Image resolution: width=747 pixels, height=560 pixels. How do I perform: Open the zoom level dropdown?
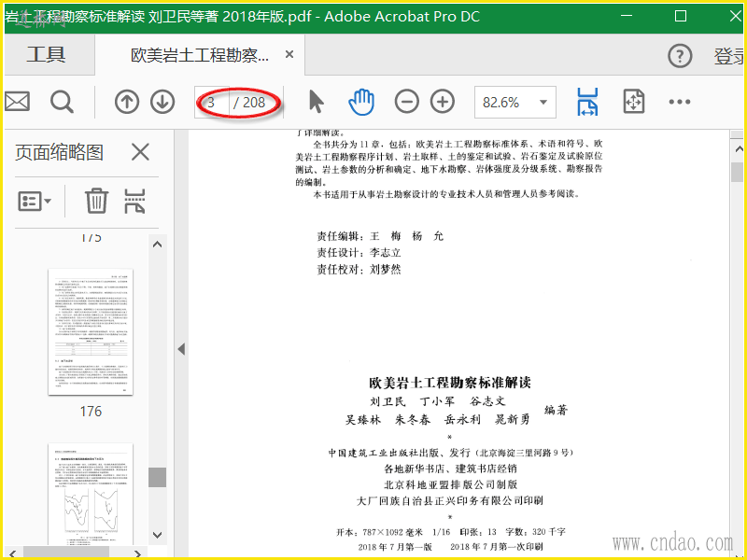coord(543,102)
